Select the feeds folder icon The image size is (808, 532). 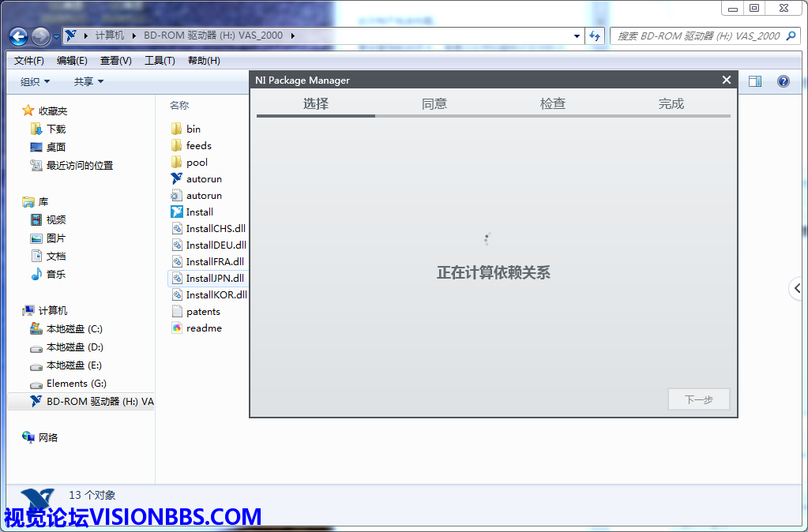click(176, 145)
